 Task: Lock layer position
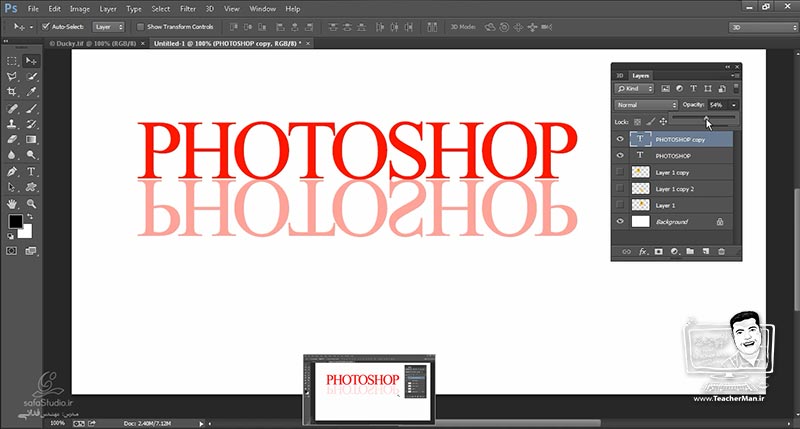663,122
